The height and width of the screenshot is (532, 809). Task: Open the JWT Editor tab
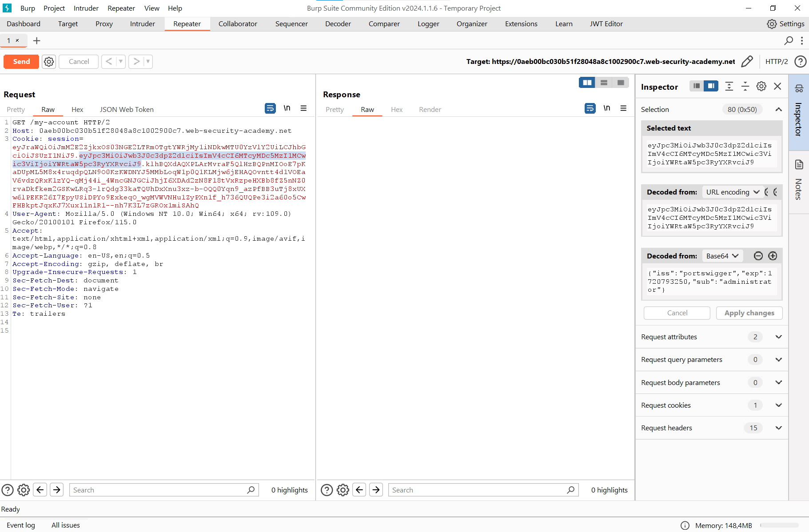tap(606, 24)
